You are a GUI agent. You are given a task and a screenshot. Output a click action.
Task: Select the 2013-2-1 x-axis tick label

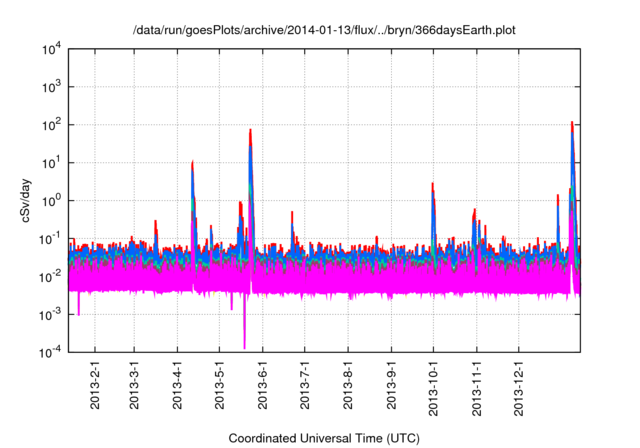(95, 384)
